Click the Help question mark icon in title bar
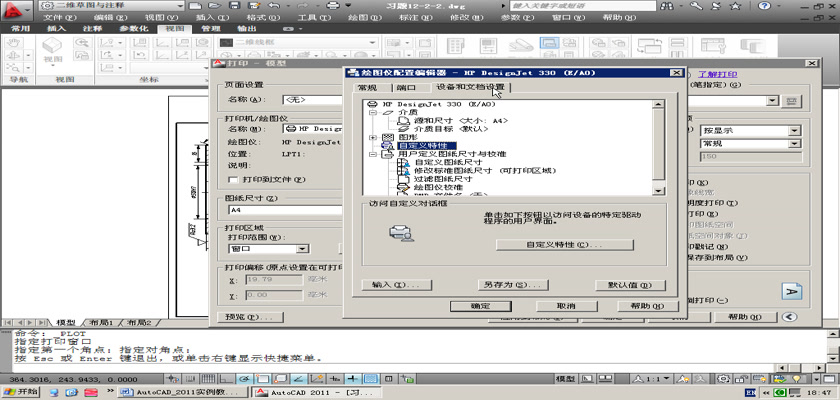The height and width of the screenshot is (400, 840). (x=763, y=6)
